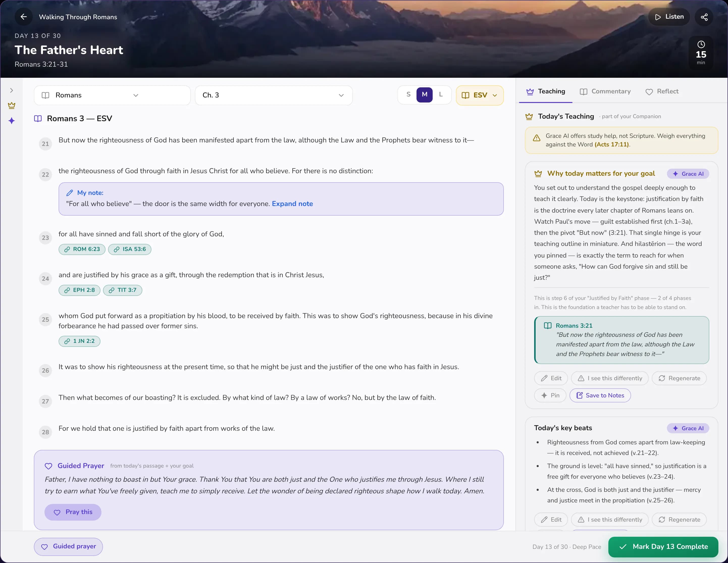
Task: Select small text size S
Action: [x=408, y=95]
